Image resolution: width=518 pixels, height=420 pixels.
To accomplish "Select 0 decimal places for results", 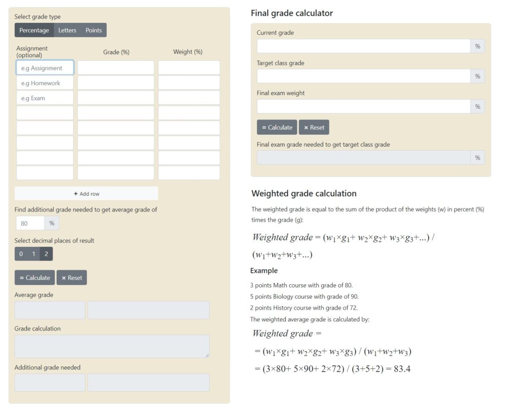I will [21, 254].
